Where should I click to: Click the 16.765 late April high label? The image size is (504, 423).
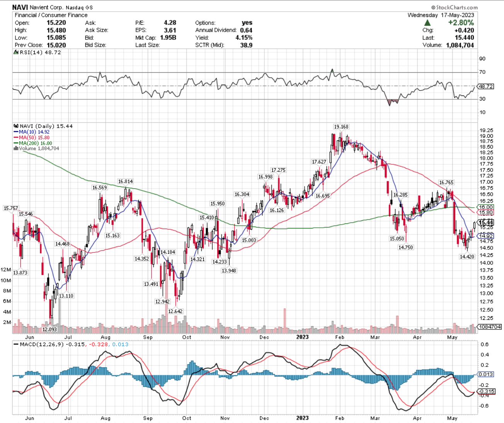pos(446,183)
